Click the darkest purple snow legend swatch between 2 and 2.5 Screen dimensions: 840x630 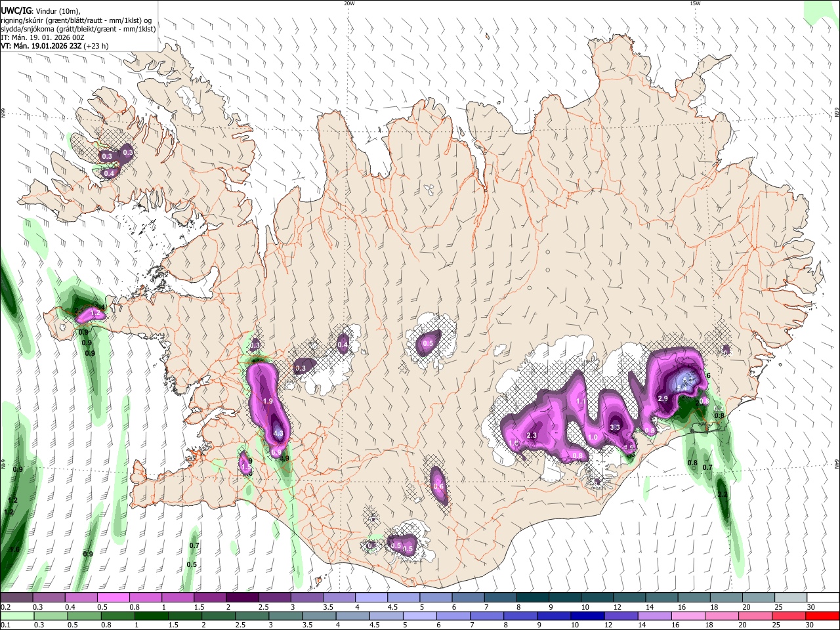(241, 598)
